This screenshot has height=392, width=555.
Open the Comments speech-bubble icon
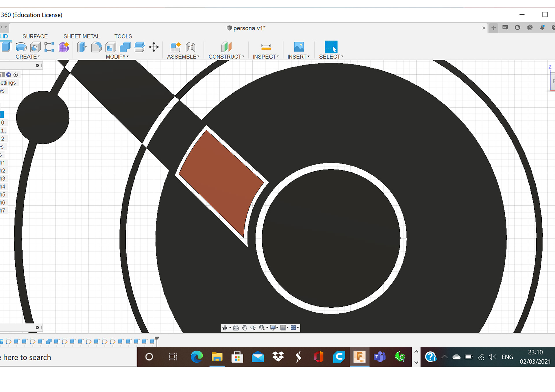coord(505,27)
